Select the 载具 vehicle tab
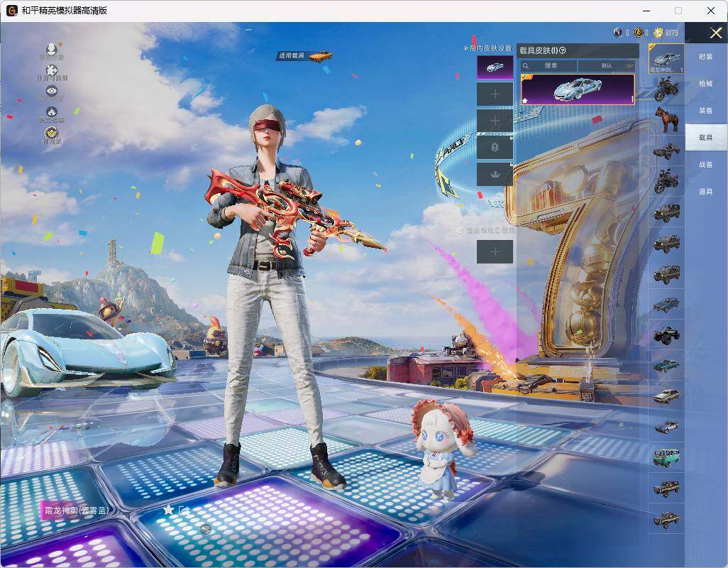This screenshot has height=568, width=728. tap(706, 138)
